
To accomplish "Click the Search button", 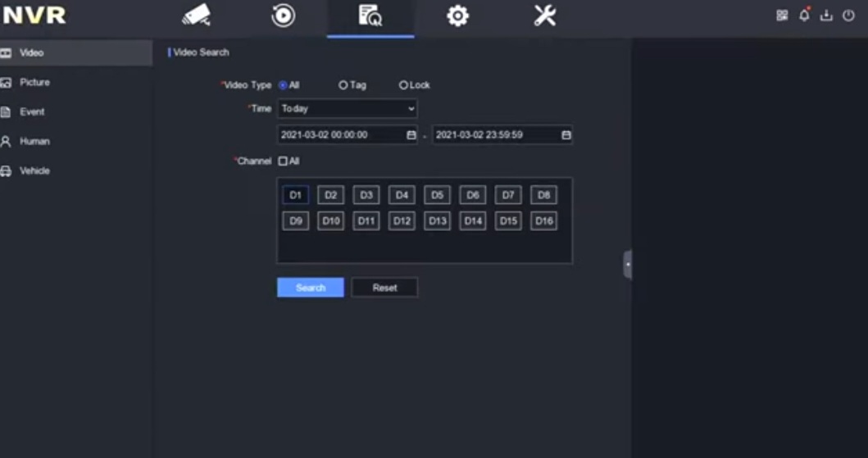I will pyautogui.click(x=310, y=288).
